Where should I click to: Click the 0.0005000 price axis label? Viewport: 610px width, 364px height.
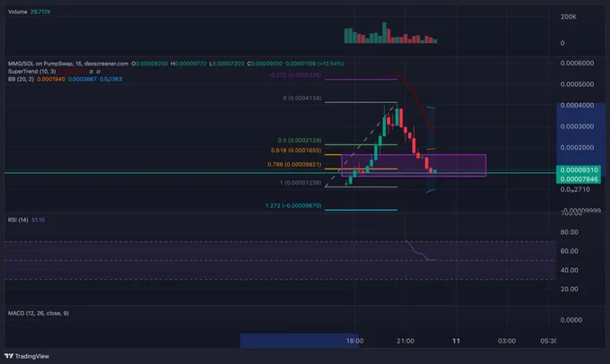577,84
